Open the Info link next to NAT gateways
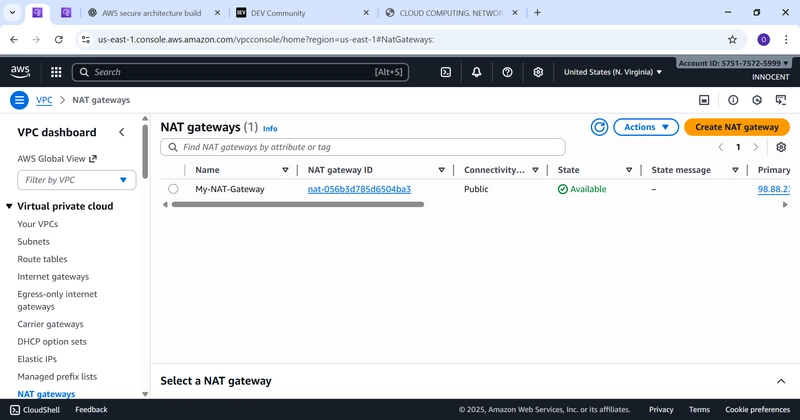 pyautogui.click(x=270, y=129)
